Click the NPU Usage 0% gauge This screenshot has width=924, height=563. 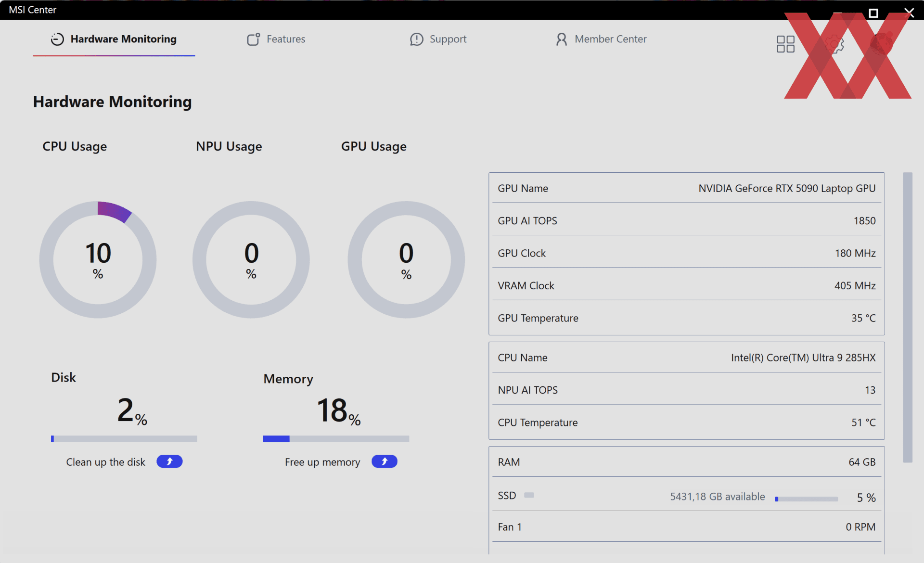pyautogui.click(x=251, y=259)
